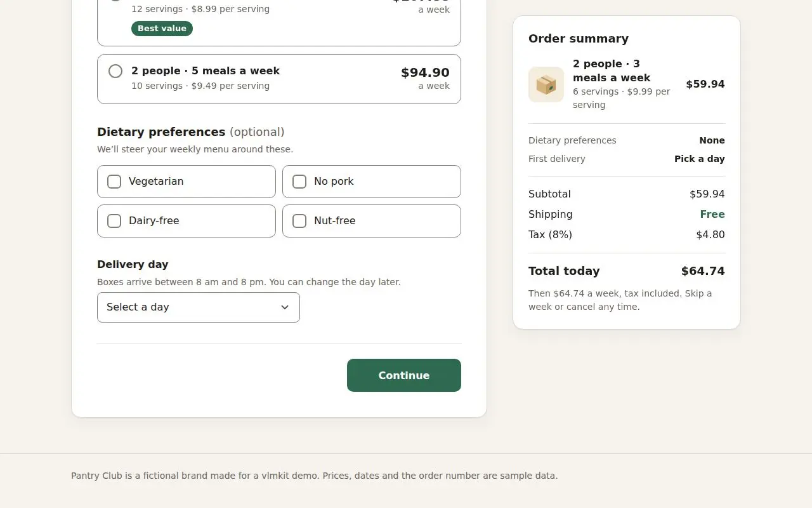Tick the No pork checkbox

[x=299, y=182]
